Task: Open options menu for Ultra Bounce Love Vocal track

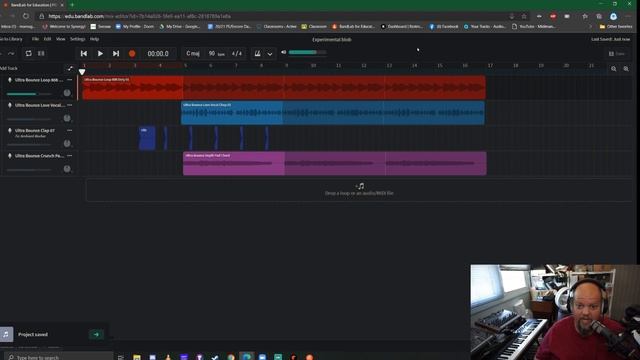Action: pos(69,105)
